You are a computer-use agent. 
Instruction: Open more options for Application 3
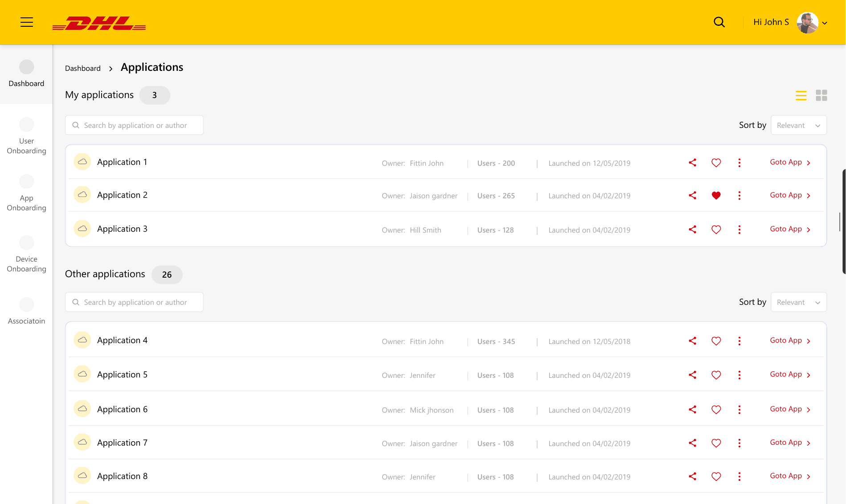(x=739, y=229)
